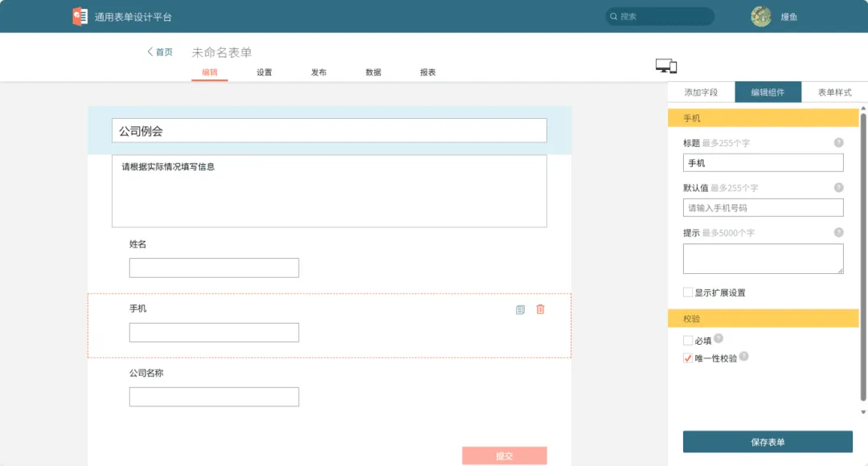This screenshot has width=868, height=466.
Task: Open the 表单样式 panel tab
Action: tap(835, 92)
